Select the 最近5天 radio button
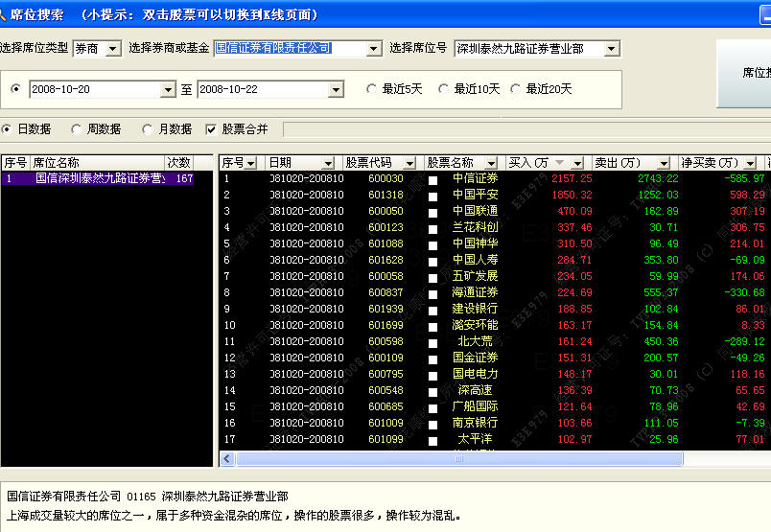The height and width of the screenshot is (532, 771). click(372, 89)
